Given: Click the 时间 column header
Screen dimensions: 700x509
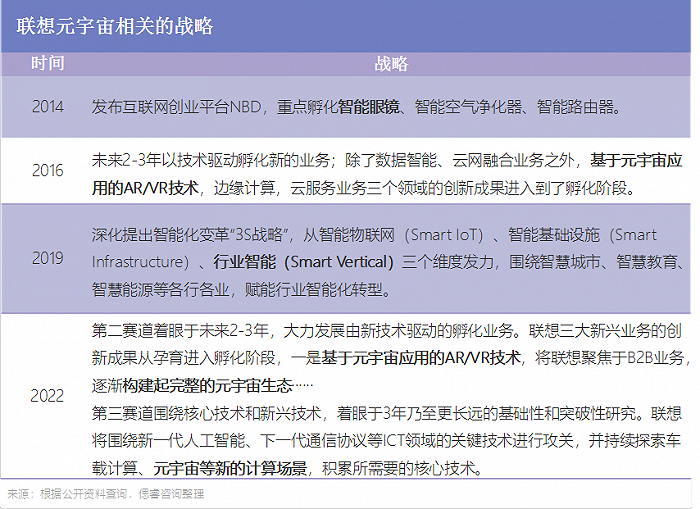Looking at the screenshot, I should click(48, 63).
